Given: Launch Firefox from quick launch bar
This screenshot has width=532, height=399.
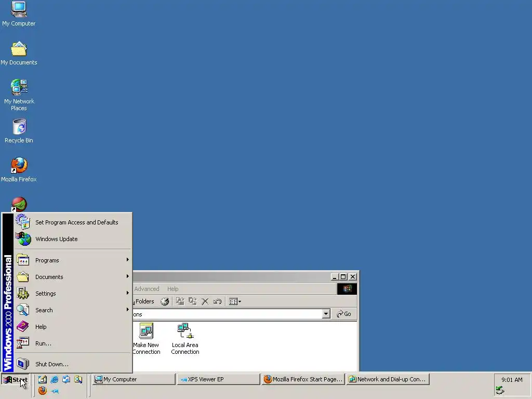Looking at the screenshot, I should pos(43,391).
